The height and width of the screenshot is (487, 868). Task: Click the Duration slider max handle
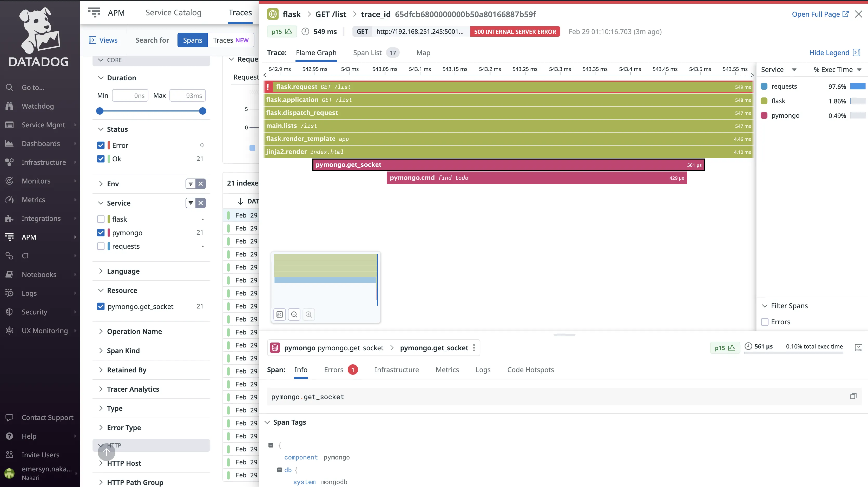click(202, 111)
